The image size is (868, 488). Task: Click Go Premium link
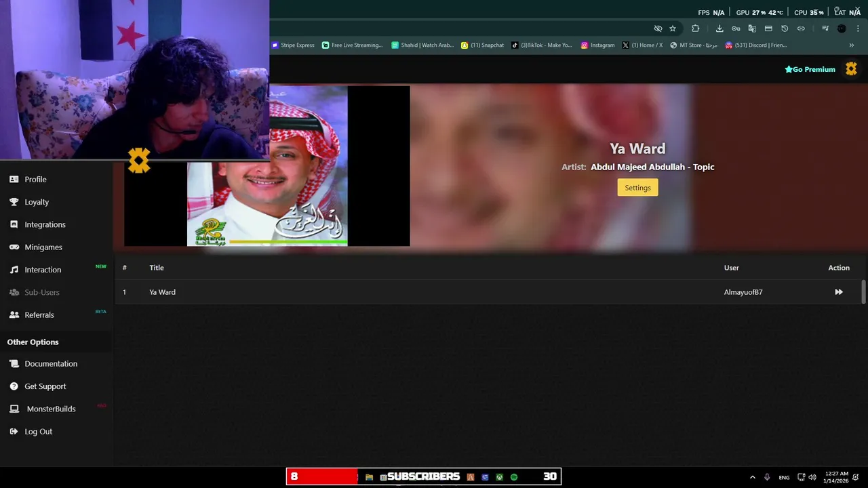click(810, 69)
